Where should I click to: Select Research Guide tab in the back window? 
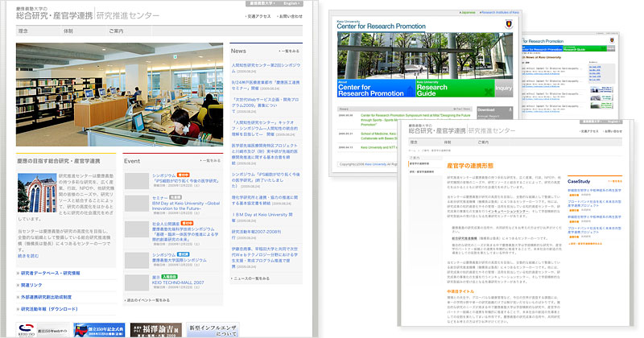pos(585,48)
